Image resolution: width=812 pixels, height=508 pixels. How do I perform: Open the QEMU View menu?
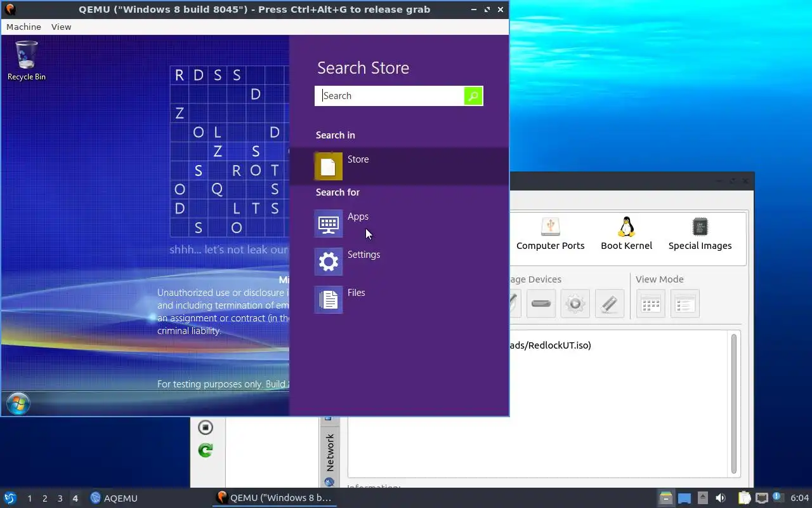pyautogui.click(x=61, y=27)
